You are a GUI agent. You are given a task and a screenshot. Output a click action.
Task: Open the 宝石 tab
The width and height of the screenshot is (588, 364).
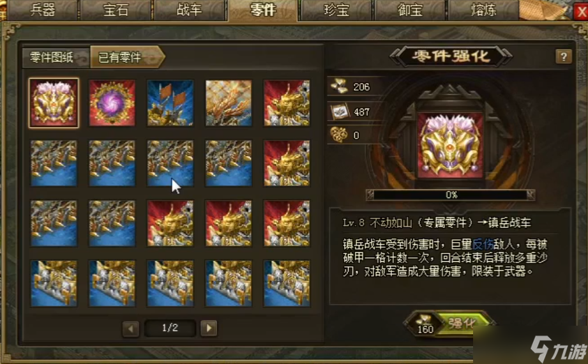click(116, 10)
